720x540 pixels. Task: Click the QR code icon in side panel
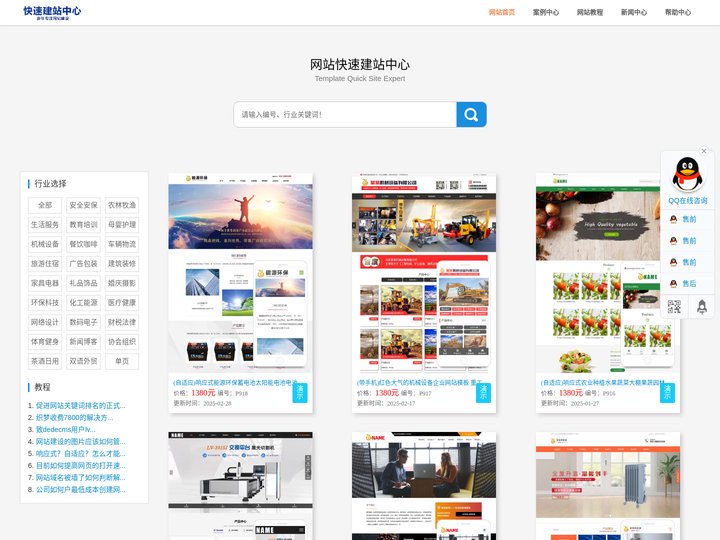(x=674, y=307)
